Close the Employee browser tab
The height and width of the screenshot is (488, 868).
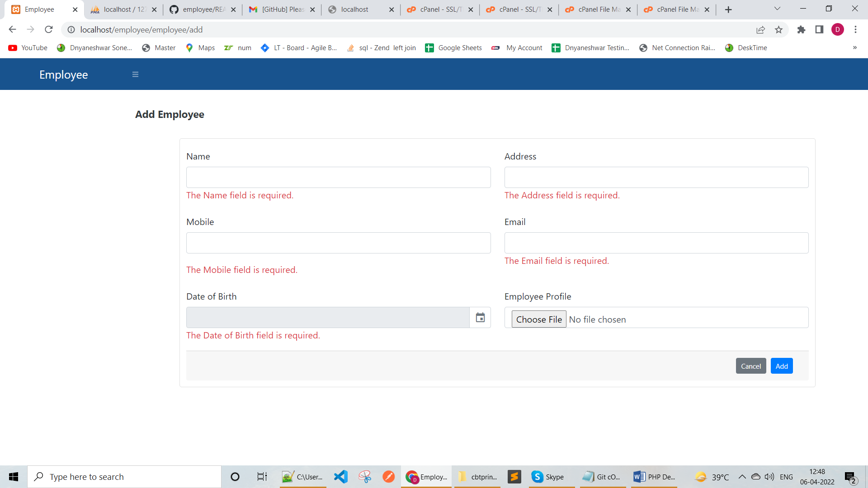[75, 9]
